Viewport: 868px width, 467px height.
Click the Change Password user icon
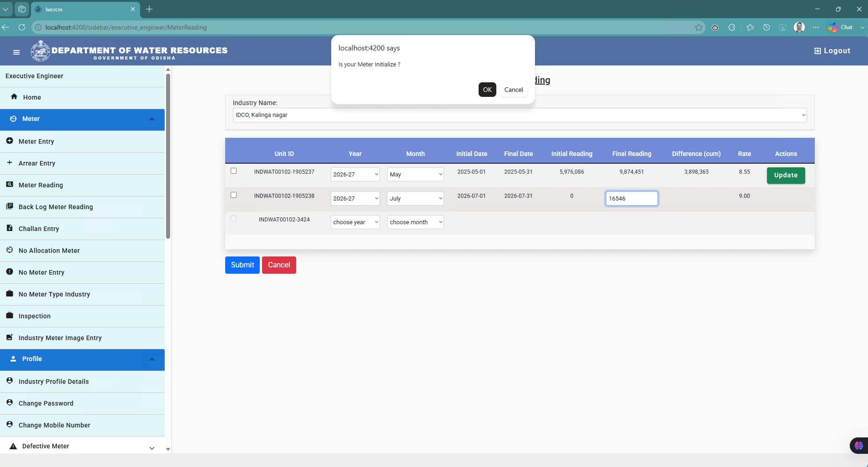10,402
